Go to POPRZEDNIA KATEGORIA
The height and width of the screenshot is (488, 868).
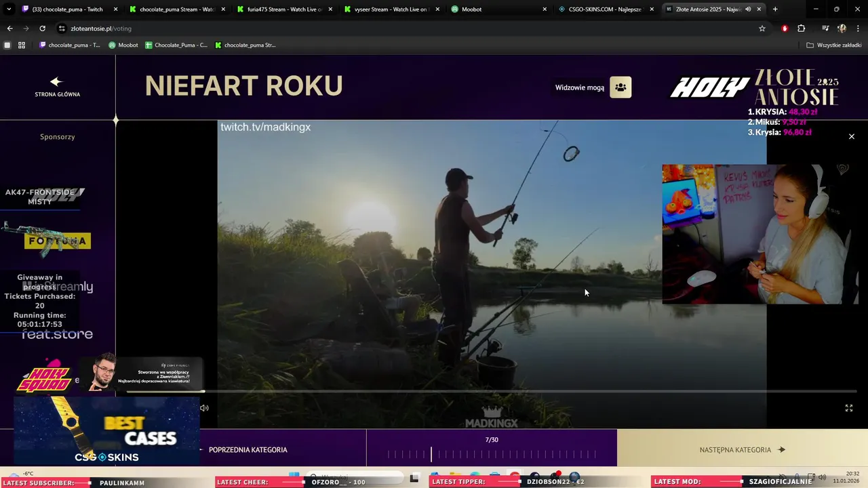pos(248,449)
